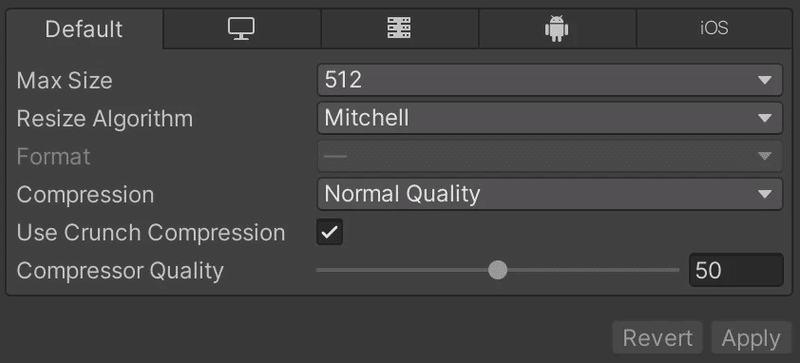Viewport: 800px width, 363px height.
Task: Open the Compression Normal Quality dropdown
Action: tap(549, 194)
